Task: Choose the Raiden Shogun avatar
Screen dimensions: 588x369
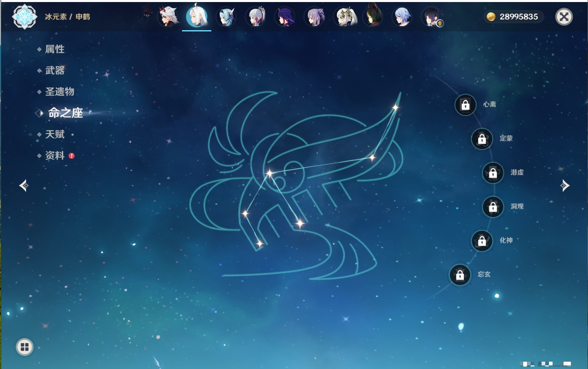Action: pyautogui.click(x=285, y=17)
